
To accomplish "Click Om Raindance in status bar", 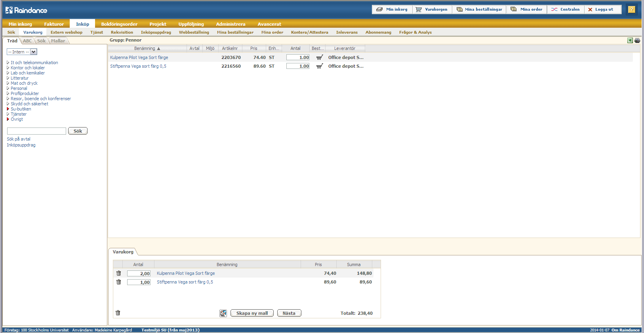I will click(625, 330).
